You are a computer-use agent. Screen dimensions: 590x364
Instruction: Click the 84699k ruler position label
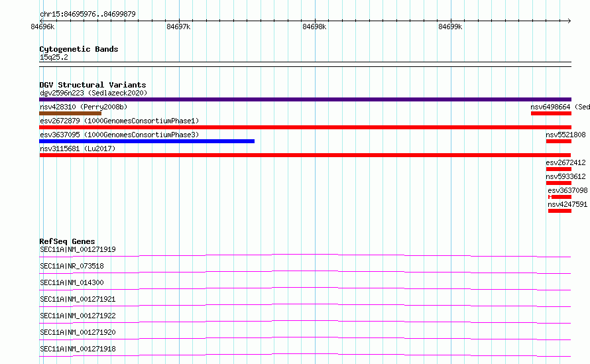[x=450, y=27]
